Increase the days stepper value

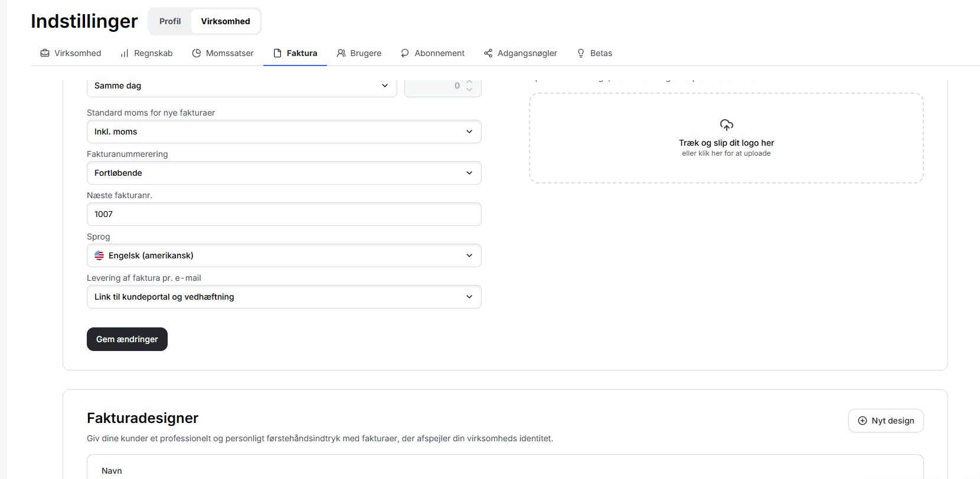[469, 82]
